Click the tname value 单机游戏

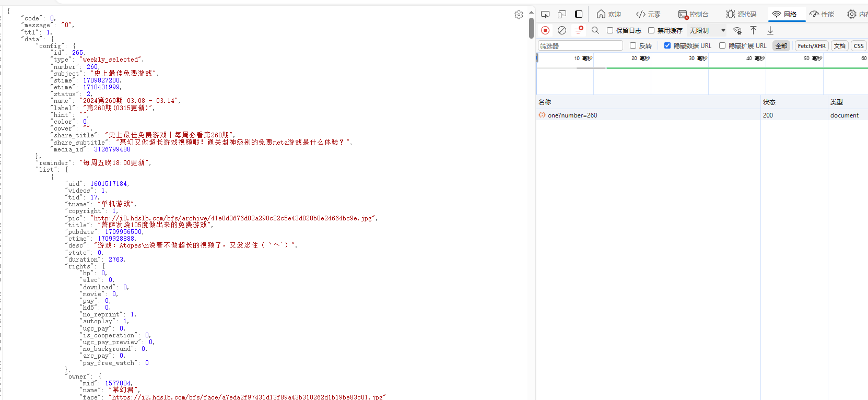[x=116, y=204]
